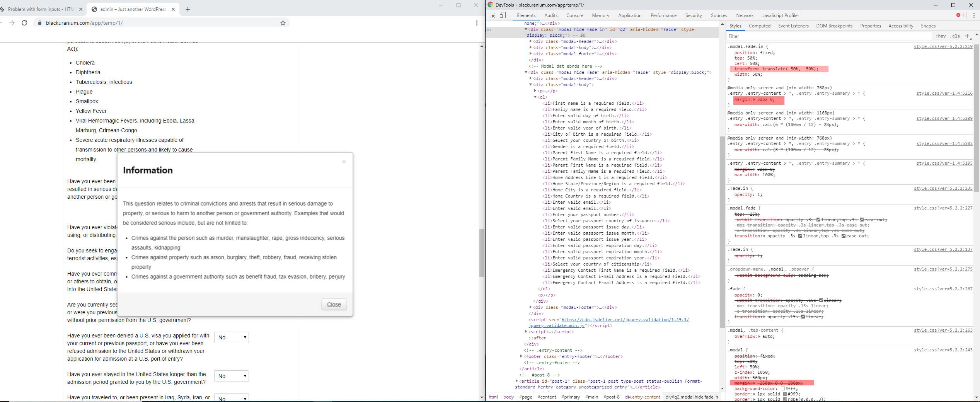Screen dimensions: 980x402
Task: Toggle the :hov element state panel
Action: click(941, 36)
